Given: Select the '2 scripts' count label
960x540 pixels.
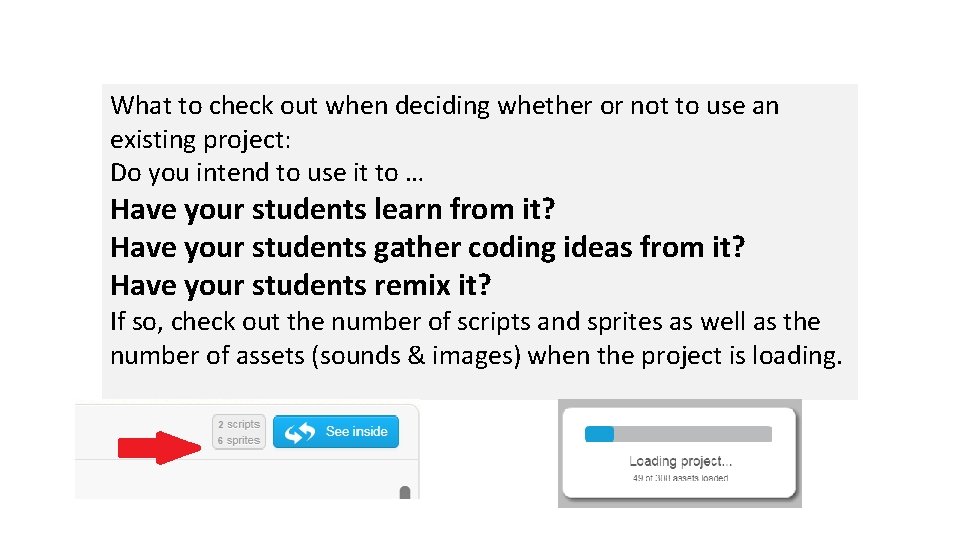Looking at the screenshot, I should coord(239,424).
